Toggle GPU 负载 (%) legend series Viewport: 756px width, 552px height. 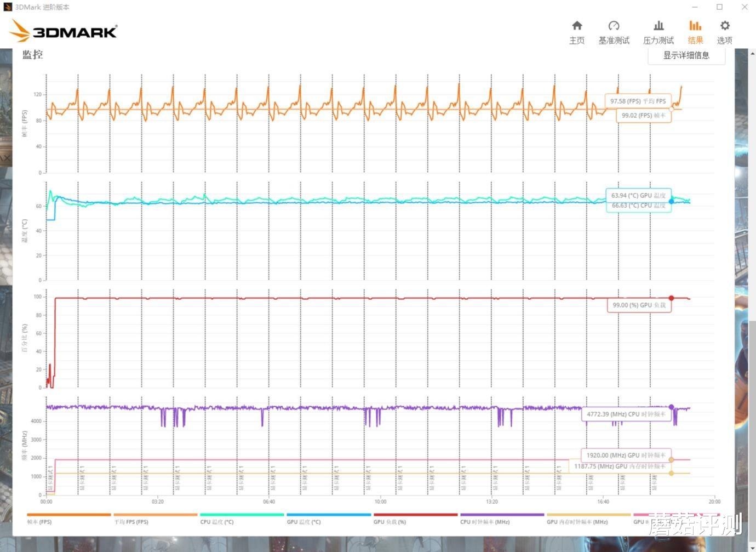point(415,519)
